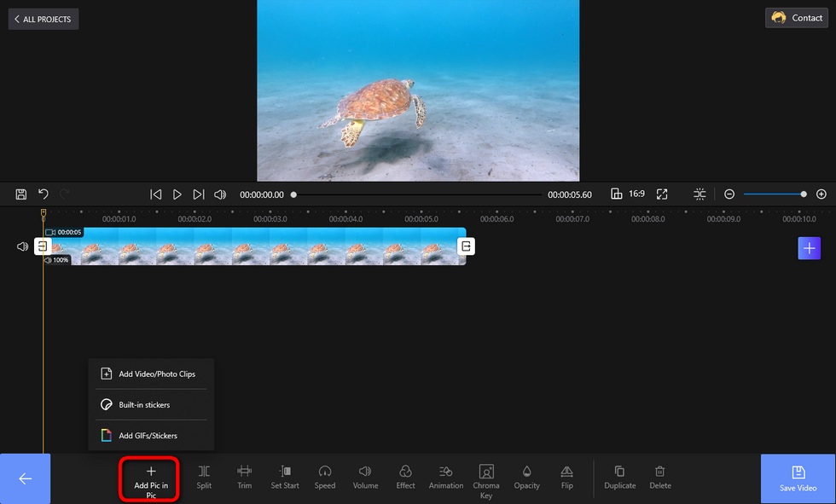Select the turtle video clip on timeline
The width and height of the screenshot is (836, 504).
[255, 246]
